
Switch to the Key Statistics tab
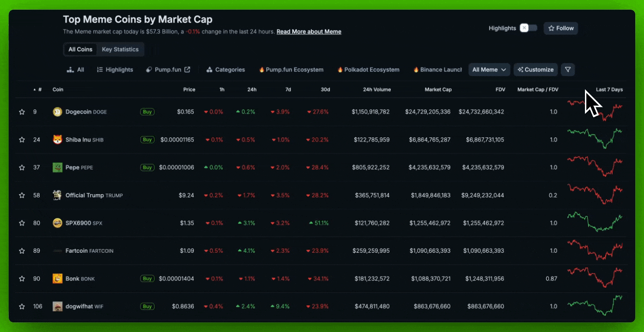click(120, 49)
